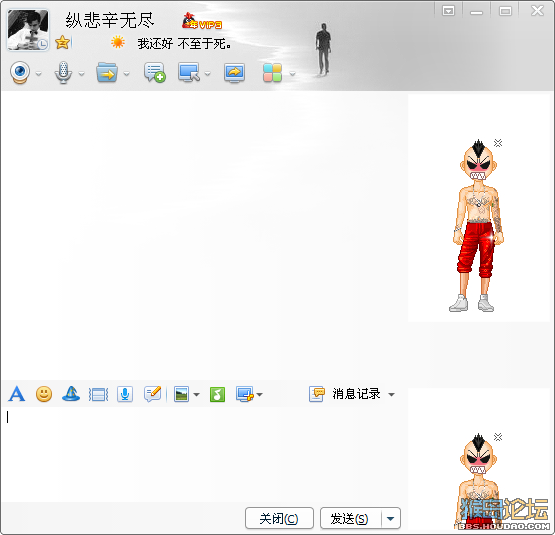Open font settings with letter A icon
The image size is (555, 535).
17,394
